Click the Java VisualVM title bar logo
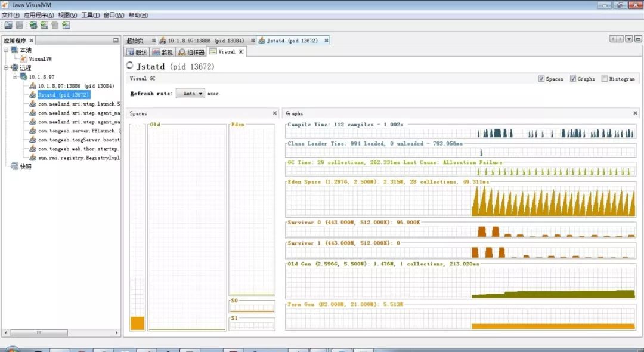Image resolution: width=644 pixels, height=352 pixels. click(5, 5)
